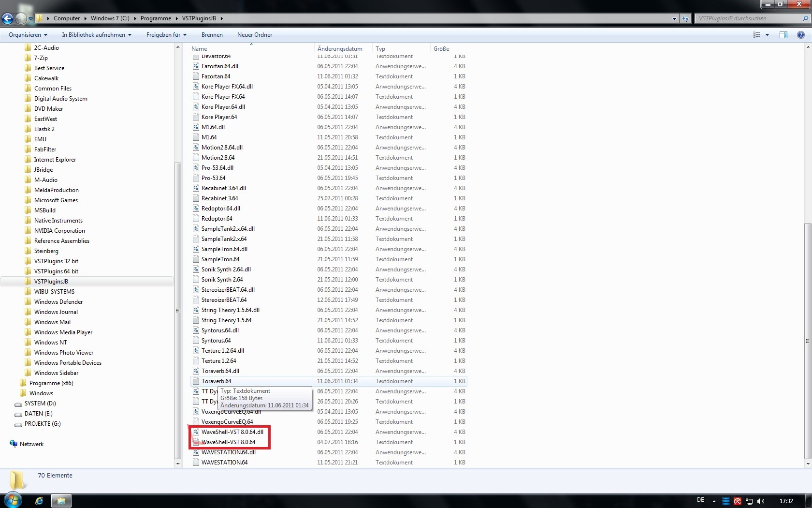
Task: Click the address bar refresh icon
Action: (x=685, y=18)
